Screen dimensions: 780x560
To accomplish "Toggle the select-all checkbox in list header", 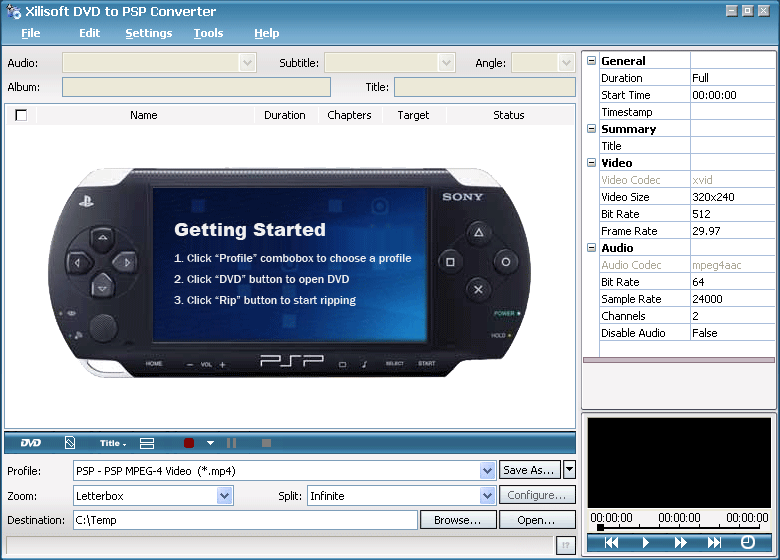I will point(21,115).
